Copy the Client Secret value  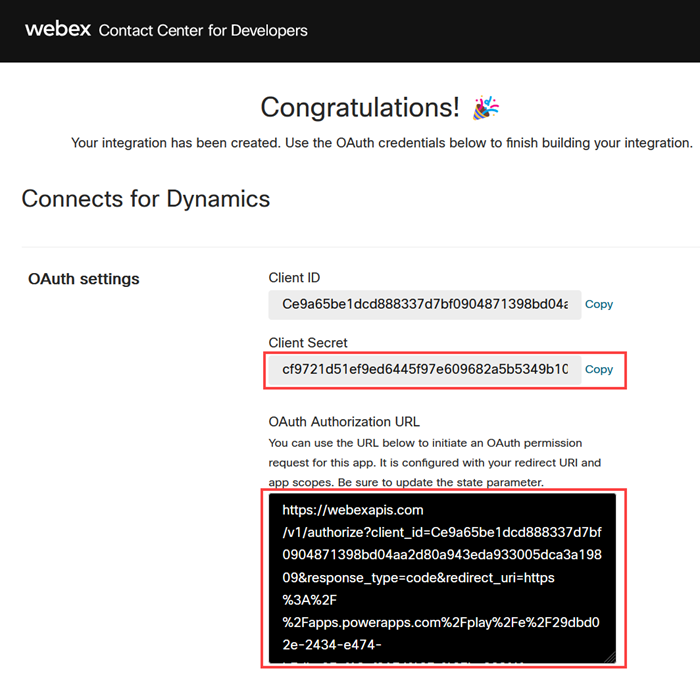pos(599,369)
